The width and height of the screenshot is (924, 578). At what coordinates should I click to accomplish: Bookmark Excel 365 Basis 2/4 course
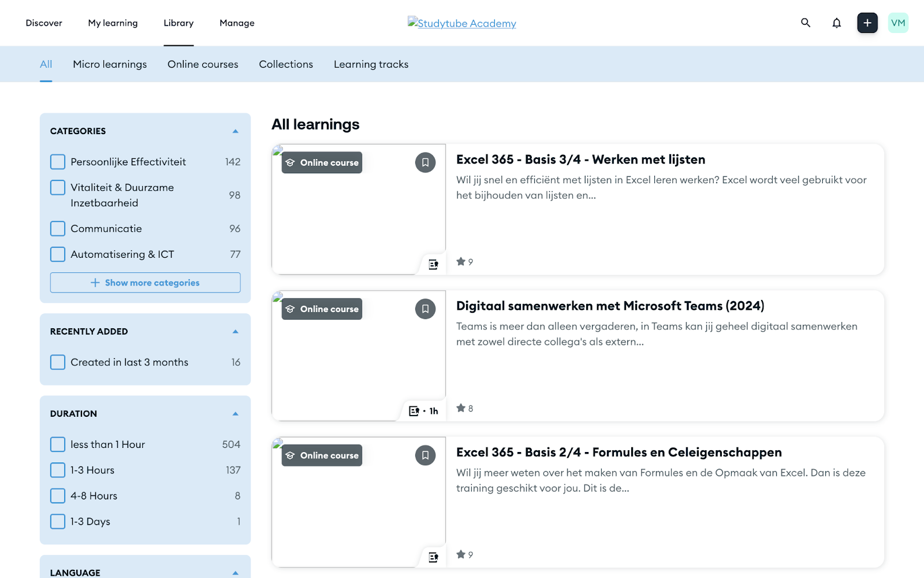pyautogui.click(x=425, y=455)
